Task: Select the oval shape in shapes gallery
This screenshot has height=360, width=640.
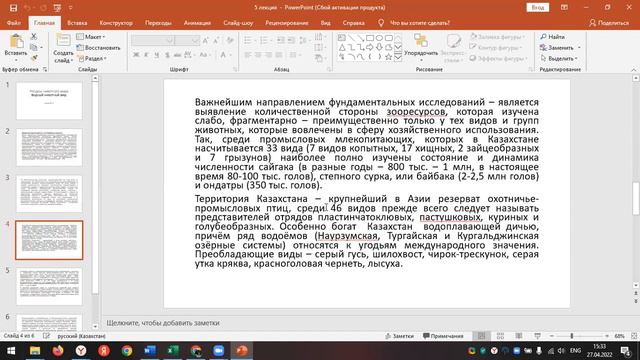Action: 379,38
